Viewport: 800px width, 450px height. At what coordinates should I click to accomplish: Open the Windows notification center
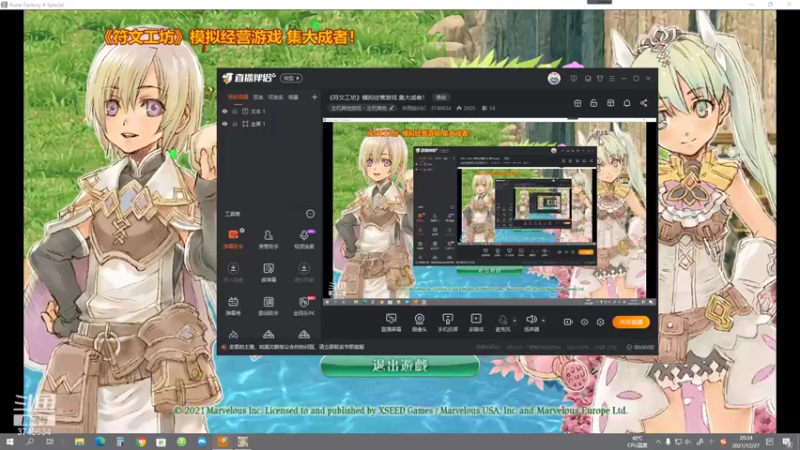(x=787, y=442)
